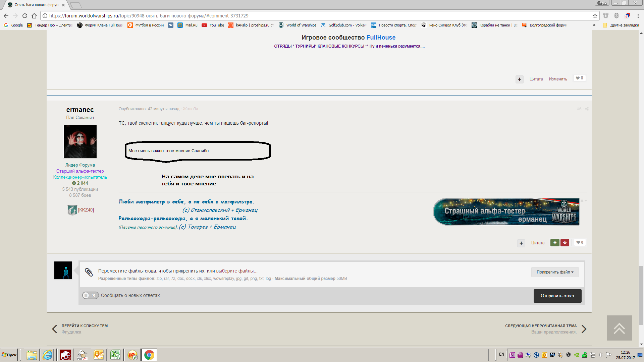
Task: Click the scroll-to-top double chevron button
Action: (x=619, y=328)
